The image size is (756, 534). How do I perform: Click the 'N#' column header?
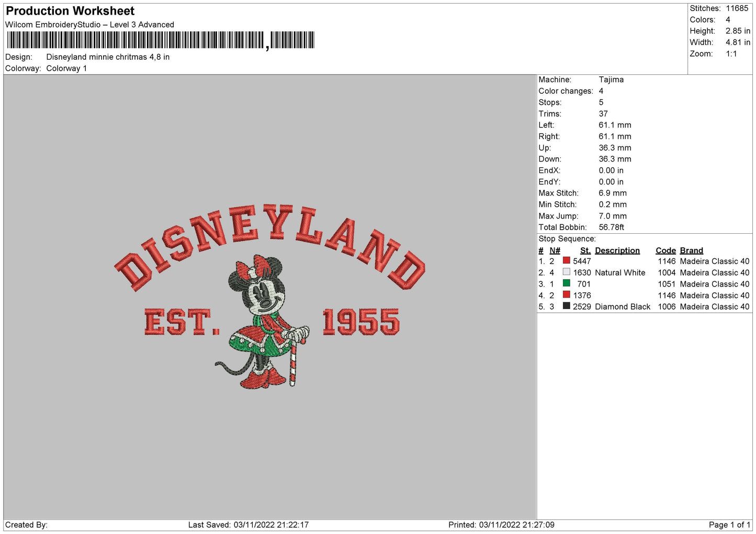(x=555, y=251)
